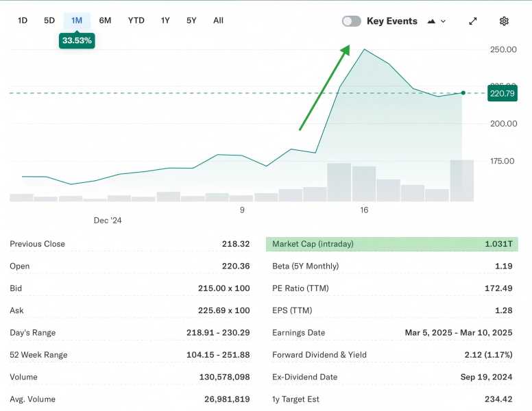Image resolution: width=532 pixels, height=411 pixels.
Task: Click the Earnings Date value
Action: pyautogui.click(x=458, y=333)
